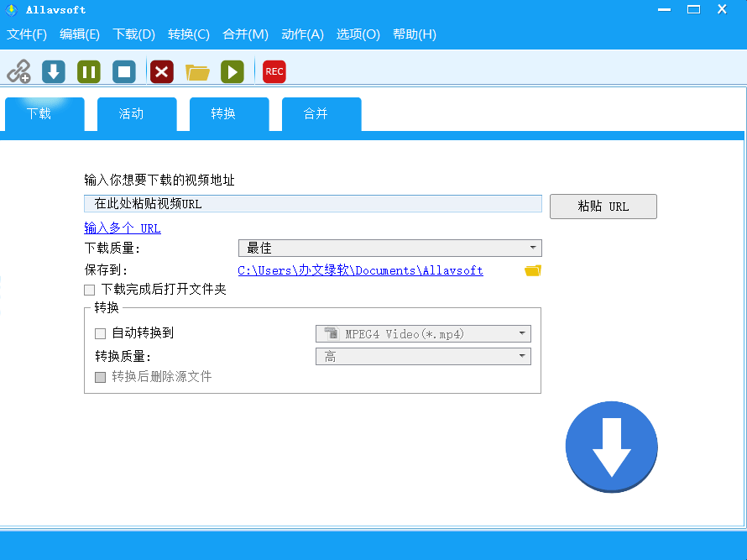Open the C:\Users\...\Allavsoft save path link
This screenshot has height=560, width=747.
coord(360,270)
